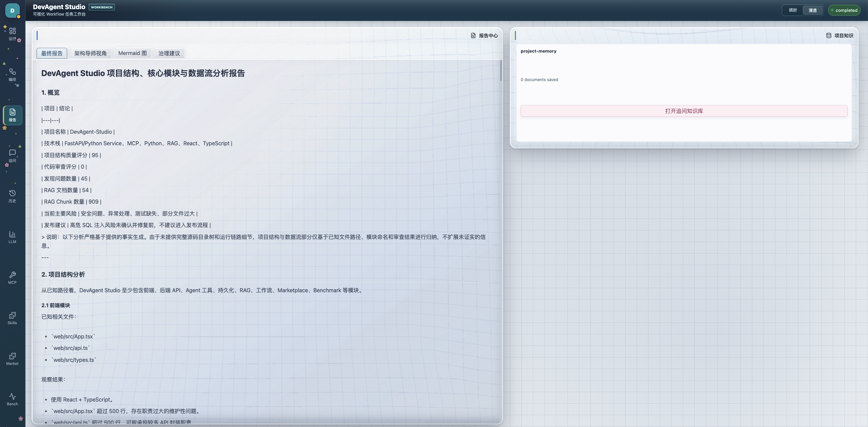Viewport: 868px width, 427px height.
Task: Click the "代码审查评分 | 0" row
Action: tap(64, 167)
